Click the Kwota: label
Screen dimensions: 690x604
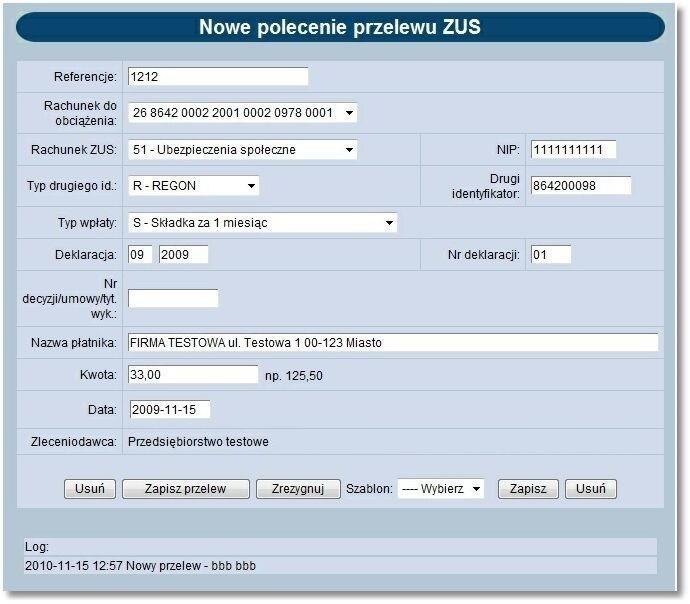click(x=99, y=375)
